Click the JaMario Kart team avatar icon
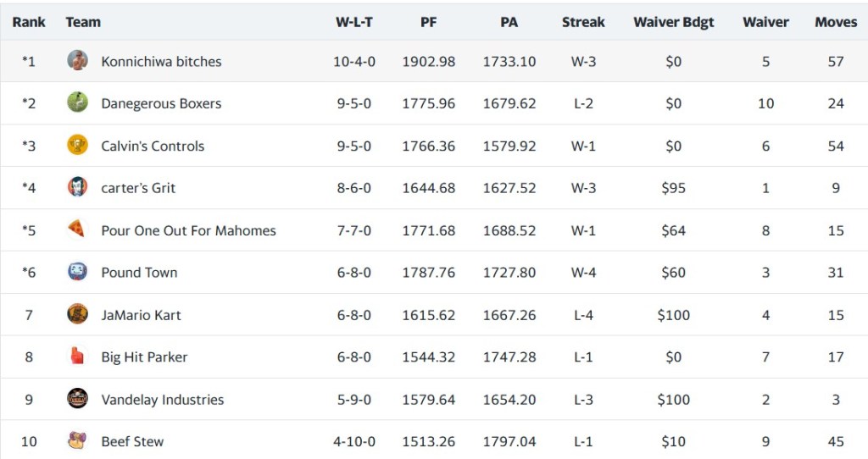 pyautogui.click(x=77, y=315)
